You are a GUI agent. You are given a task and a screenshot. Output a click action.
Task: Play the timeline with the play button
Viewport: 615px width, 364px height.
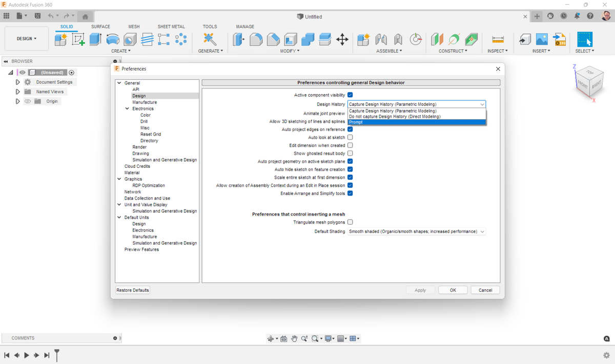[27, 355]
